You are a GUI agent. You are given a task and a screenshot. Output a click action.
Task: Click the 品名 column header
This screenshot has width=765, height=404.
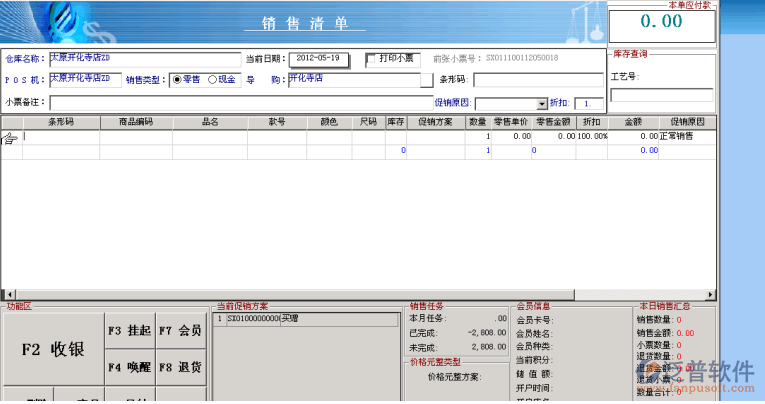pos(210,122)
